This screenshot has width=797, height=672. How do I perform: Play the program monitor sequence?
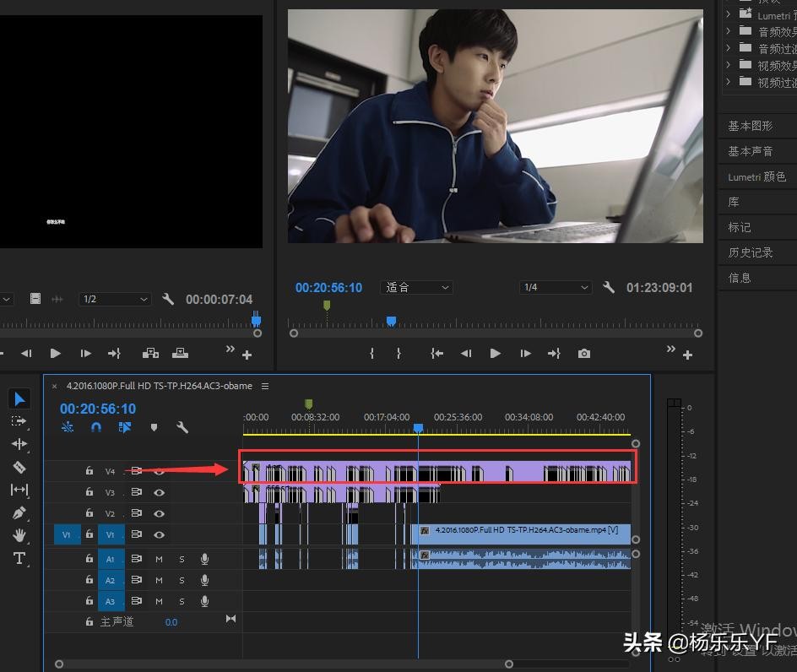tap(496, 354)
